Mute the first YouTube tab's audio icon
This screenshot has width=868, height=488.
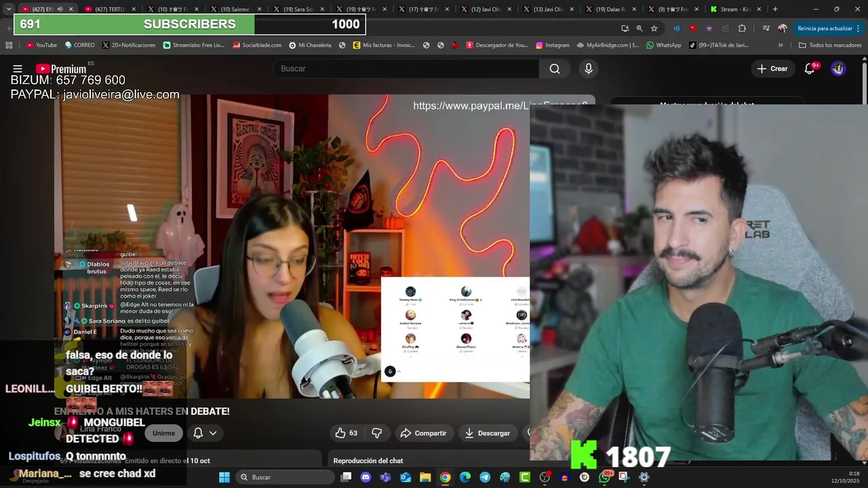[x=60, y=9]
